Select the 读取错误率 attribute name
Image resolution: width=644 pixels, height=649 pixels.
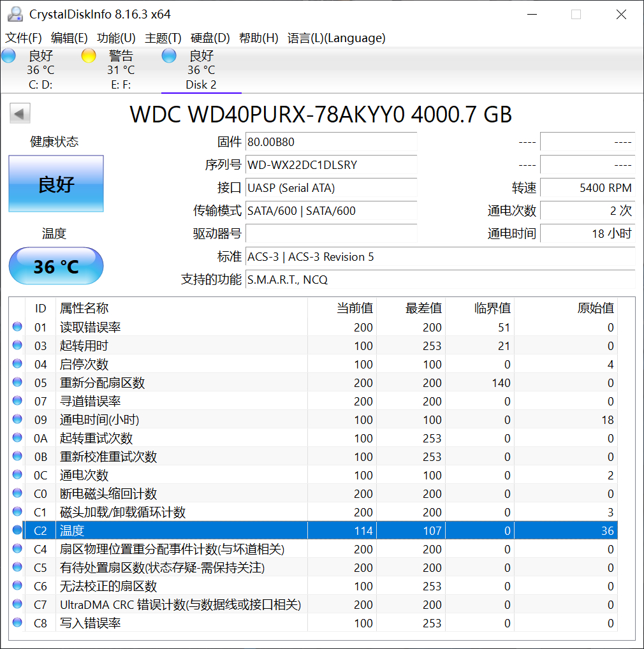pos(91,328)
